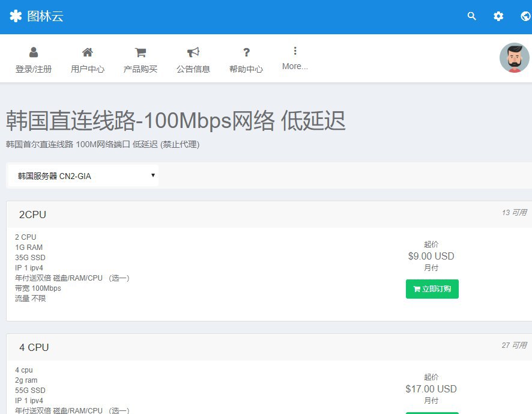
Task: Go to 用户中心 home icon
Action: (x=88, y=52)
